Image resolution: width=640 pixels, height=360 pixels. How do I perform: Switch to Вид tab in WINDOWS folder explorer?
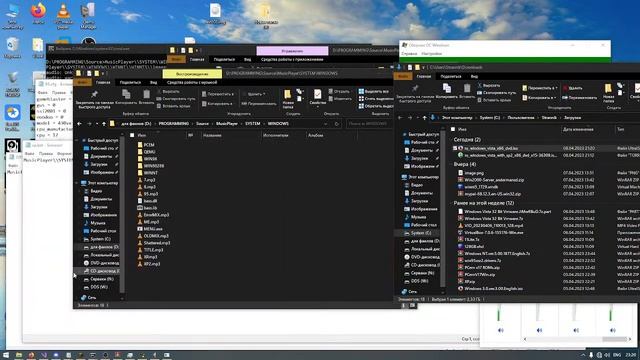coord(153,82)
